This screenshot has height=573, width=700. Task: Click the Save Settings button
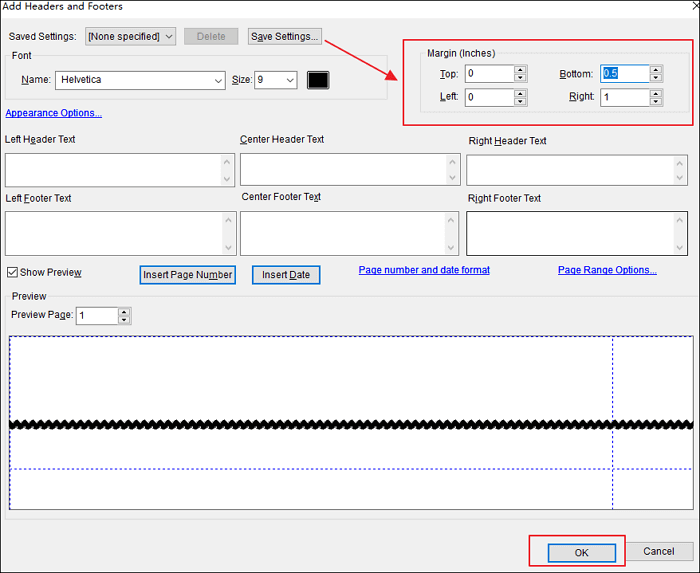pyautogui.click(x=285, y=37)
